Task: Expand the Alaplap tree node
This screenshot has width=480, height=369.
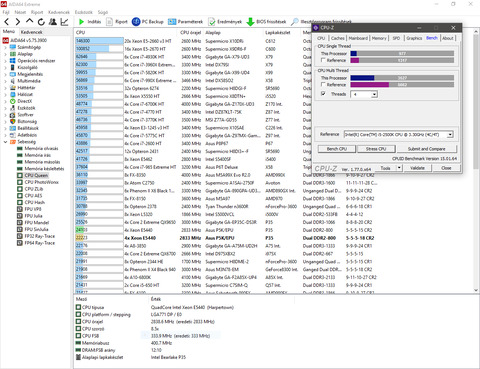Action: coord(5,54)
